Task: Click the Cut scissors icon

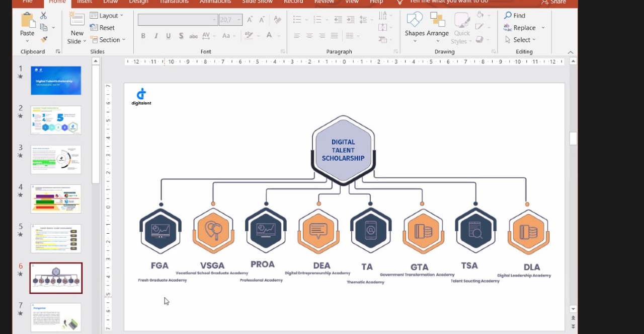Action: click(43, 16)
